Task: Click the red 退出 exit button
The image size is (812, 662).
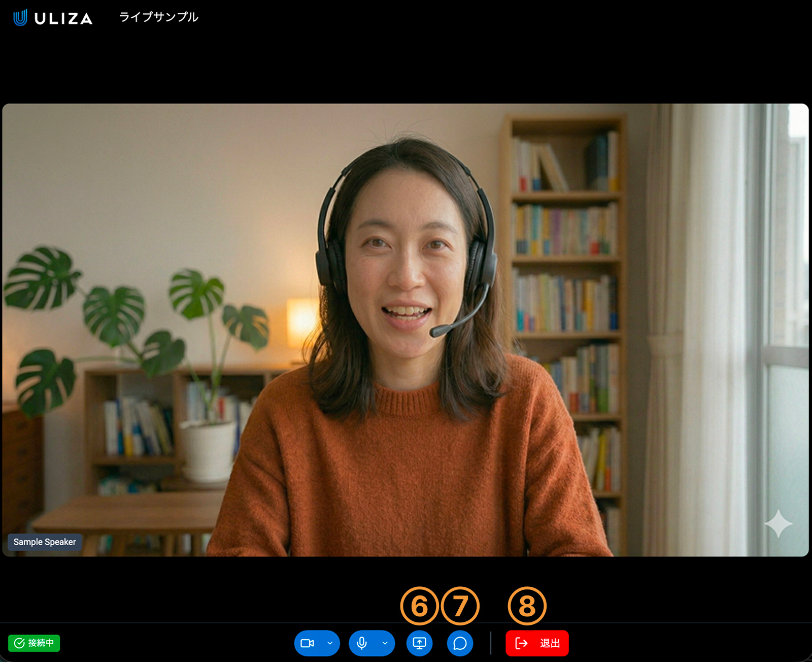Action: [x=537, y=643]
